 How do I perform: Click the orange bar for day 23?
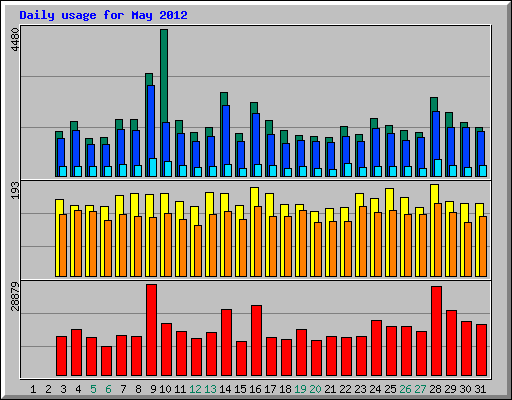pos(363,241)
